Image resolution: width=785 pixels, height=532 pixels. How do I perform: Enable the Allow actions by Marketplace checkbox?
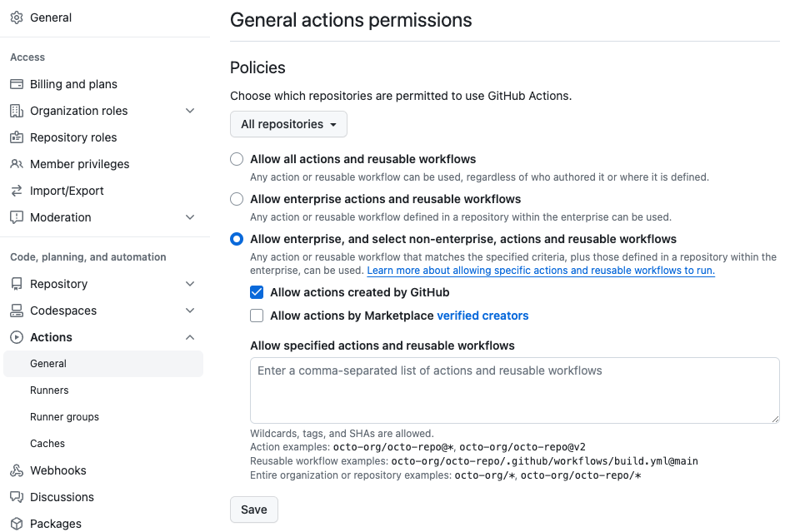tap(257, 316)
